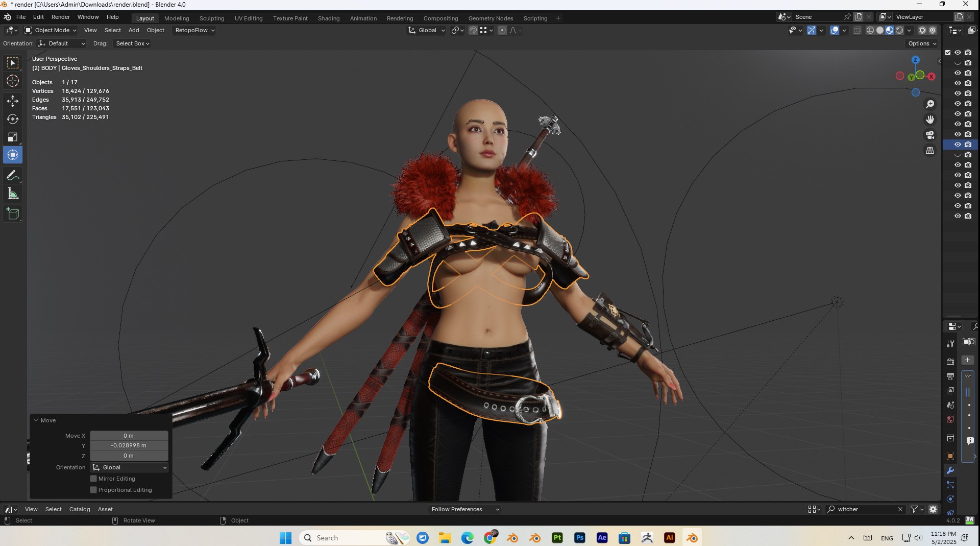The width and height of the screenshot is (980, 546).
Task: Select the Measure ruler tool
Action: 13,194
